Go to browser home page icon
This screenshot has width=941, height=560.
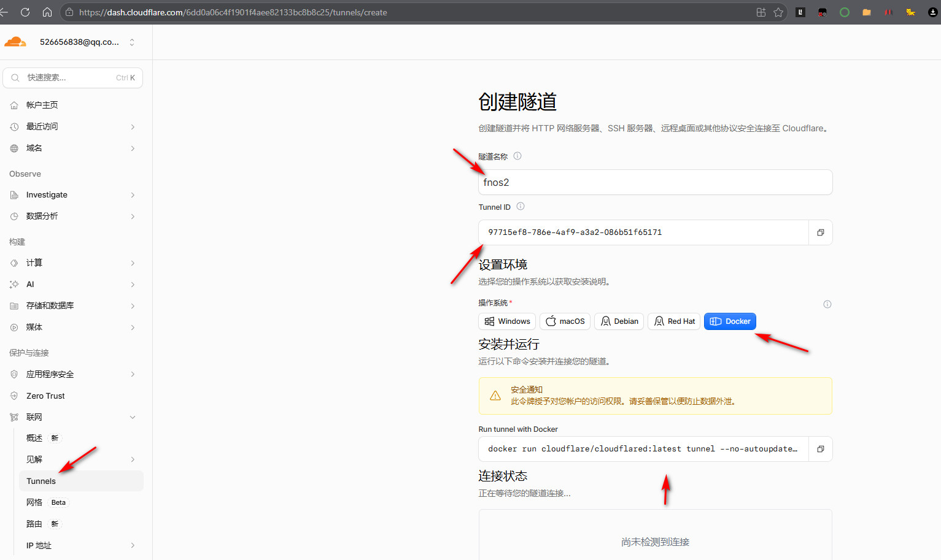[x=47, y=12]
